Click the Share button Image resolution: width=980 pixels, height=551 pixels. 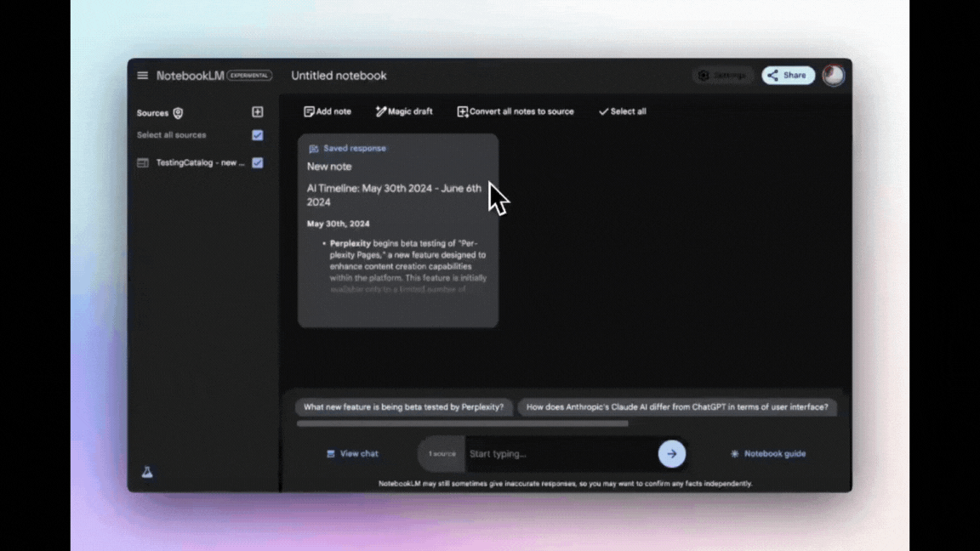[788, 76]
